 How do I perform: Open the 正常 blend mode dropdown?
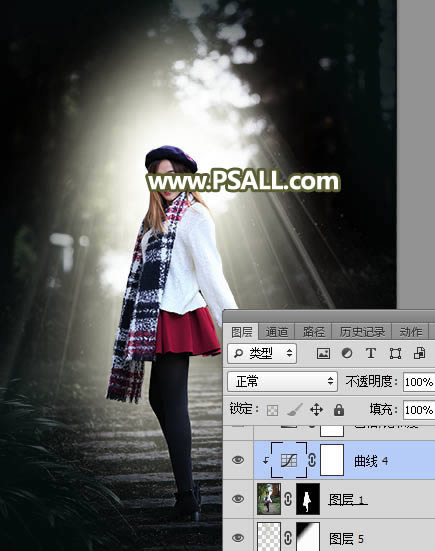[283, 381]
